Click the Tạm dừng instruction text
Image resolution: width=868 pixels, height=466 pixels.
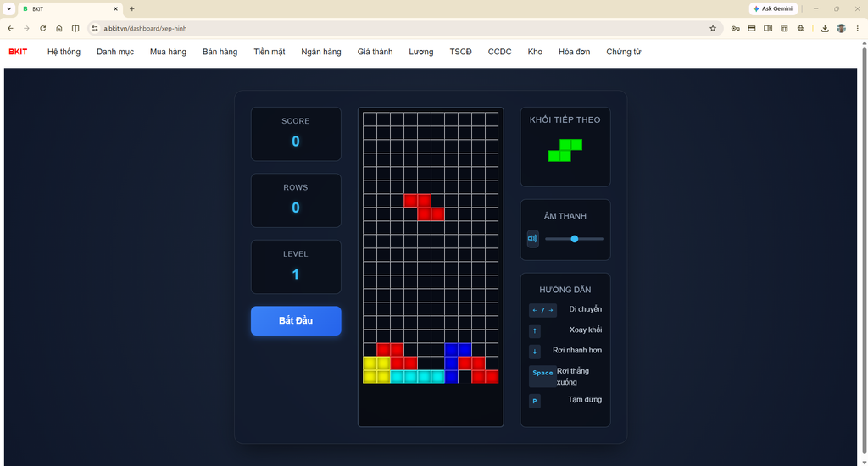(x=585, y=400)
